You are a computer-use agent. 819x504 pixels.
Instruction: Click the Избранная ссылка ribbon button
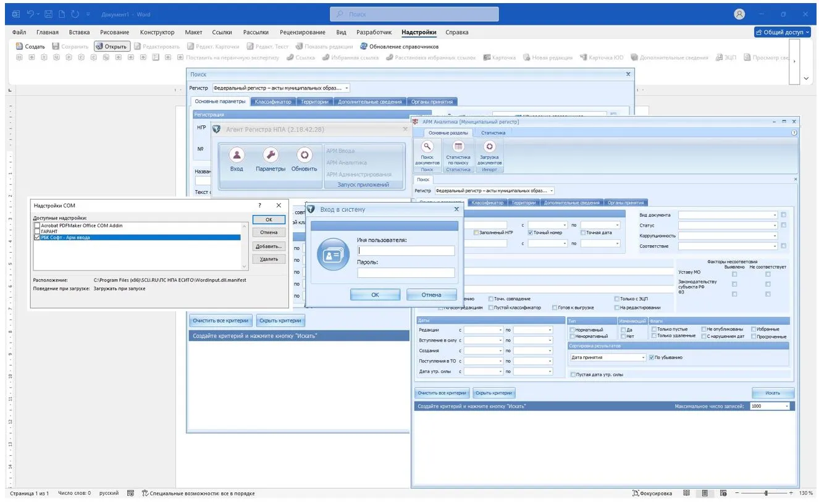(x=350, y=57)
